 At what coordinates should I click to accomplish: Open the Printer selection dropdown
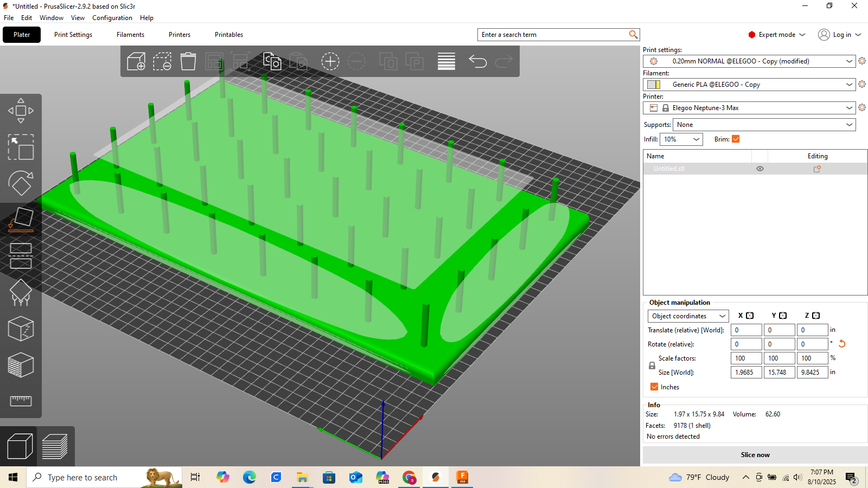(750, 108)
